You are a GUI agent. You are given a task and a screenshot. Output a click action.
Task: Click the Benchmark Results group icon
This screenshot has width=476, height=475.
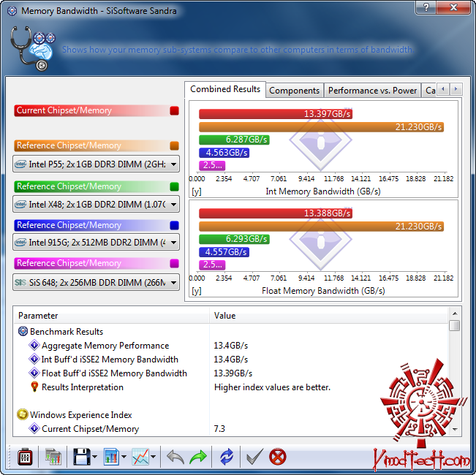point(23,331)
